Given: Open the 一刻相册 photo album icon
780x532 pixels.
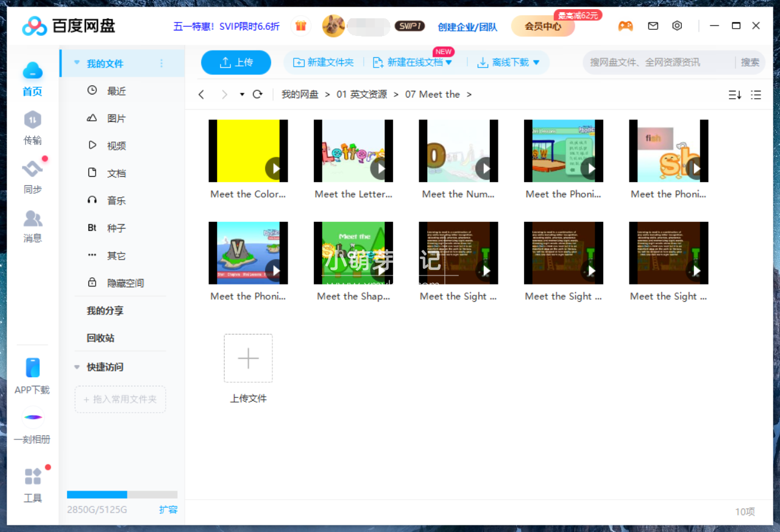Looking at the screenshot, I should [x=32, y=418].
